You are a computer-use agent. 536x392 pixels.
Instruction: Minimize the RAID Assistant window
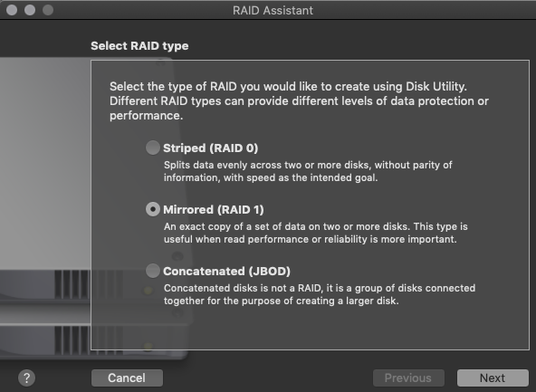[x=30, y=10]
